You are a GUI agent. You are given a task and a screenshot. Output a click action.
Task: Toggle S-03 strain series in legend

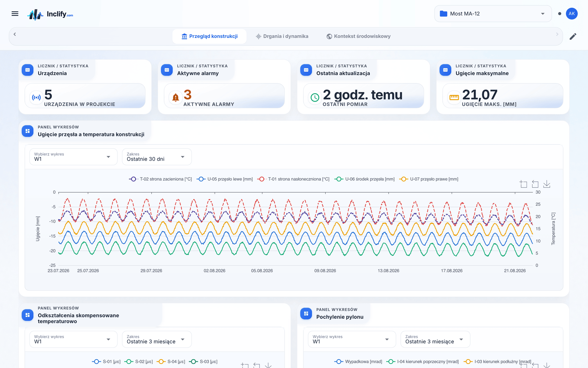203,362
